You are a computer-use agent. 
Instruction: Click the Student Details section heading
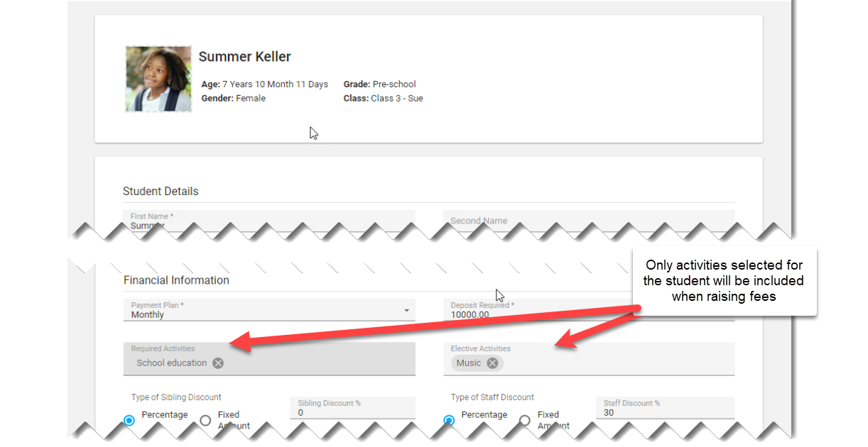[161, 192]
